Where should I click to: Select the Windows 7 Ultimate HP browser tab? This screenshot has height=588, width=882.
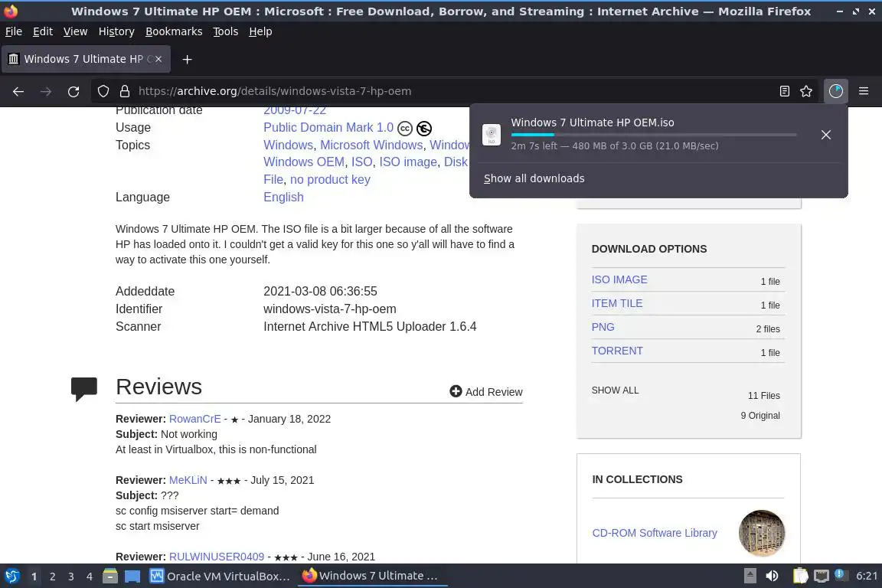tap(86, 59)
